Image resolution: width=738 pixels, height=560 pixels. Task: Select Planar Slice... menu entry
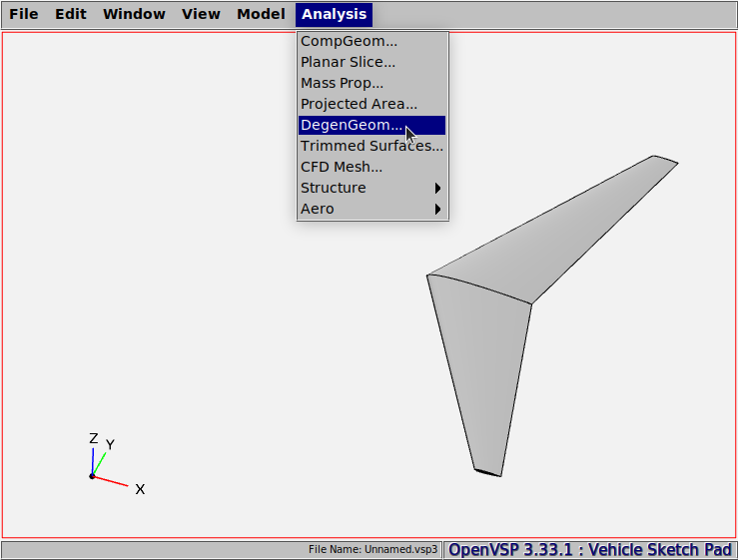(x=371, y=62)
